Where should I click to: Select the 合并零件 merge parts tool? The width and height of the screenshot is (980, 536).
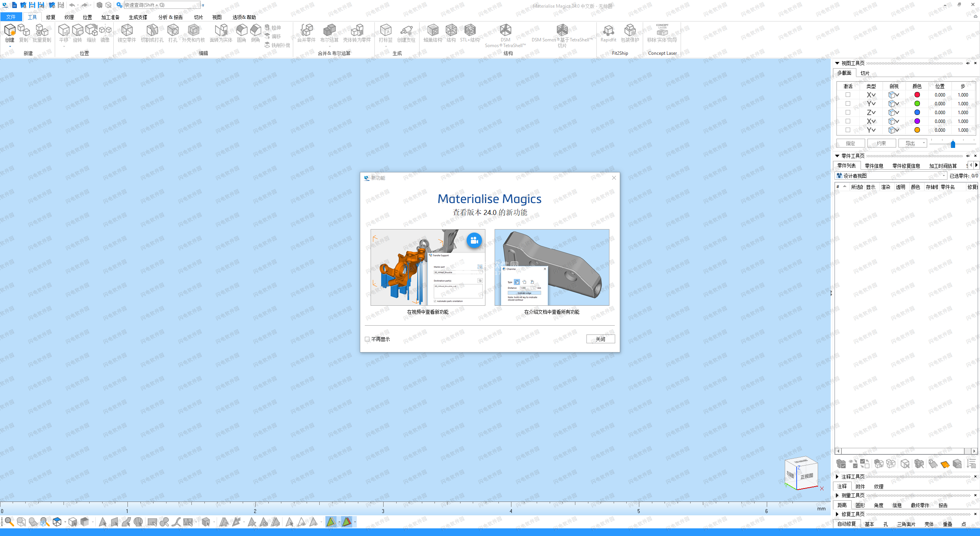tap(306, 33)
